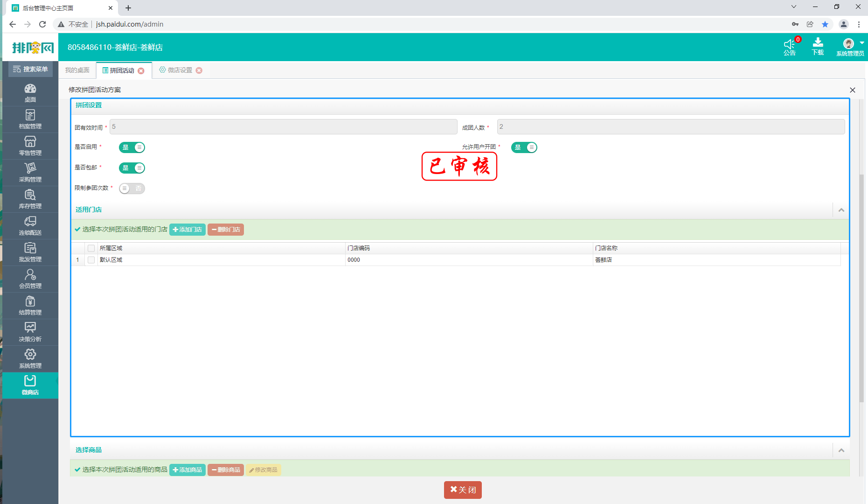Open a new browser tab
868x504 pixels.
pyautogui.click(x=128, y=8)
